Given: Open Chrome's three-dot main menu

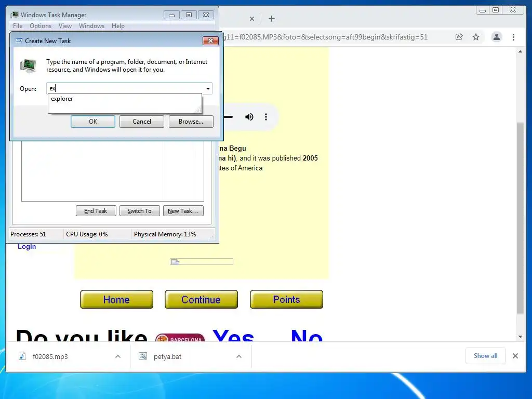Looking at the screenshot, I should [513, 37].
